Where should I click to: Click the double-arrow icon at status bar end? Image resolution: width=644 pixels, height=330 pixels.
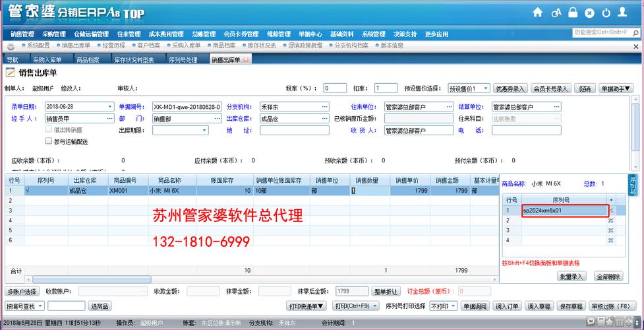coord(637,321)
